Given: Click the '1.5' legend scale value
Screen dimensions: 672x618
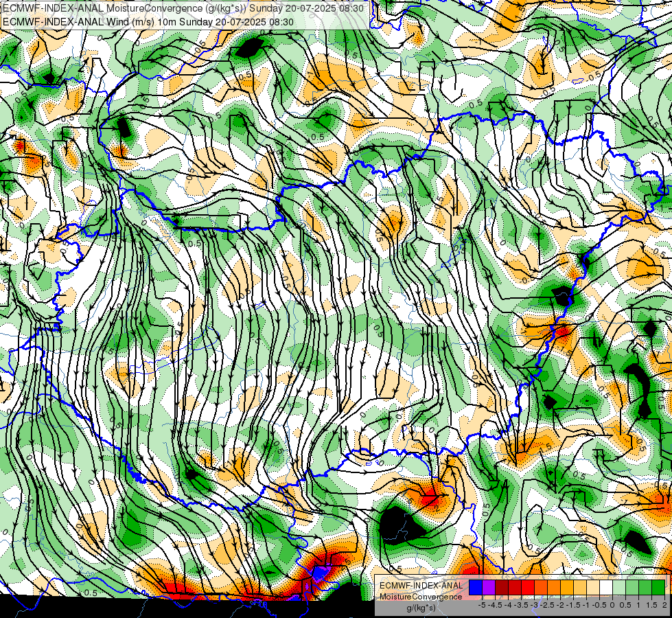Looking at the screenshot, I should pos(651,605).
